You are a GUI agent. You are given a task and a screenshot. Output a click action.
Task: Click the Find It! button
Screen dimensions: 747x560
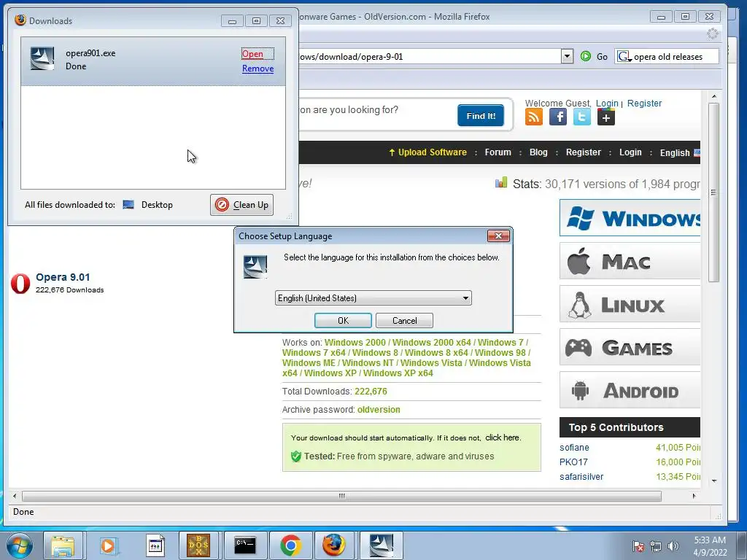point(481,116)
